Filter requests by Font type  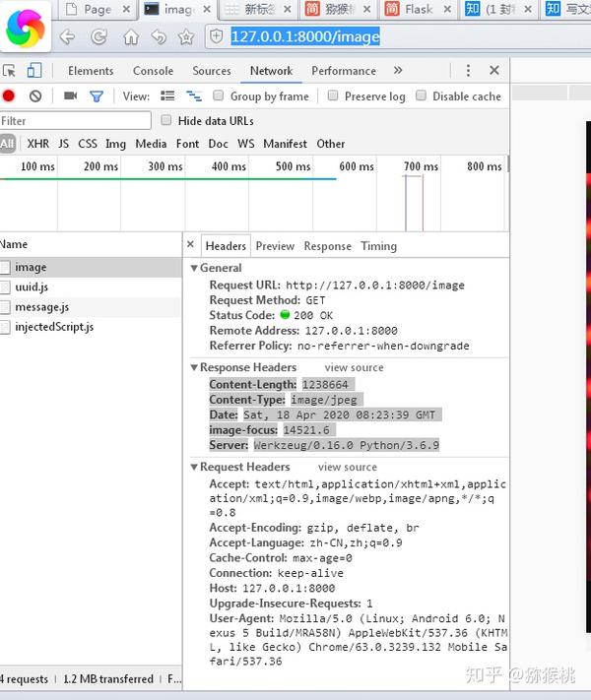187,144
